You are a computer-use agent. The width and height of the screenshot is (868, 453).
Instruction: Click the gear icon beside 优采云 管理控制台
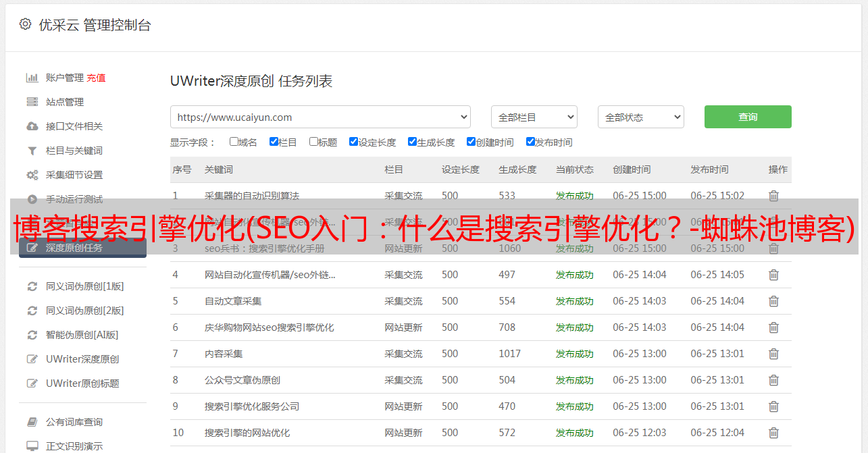25,24
